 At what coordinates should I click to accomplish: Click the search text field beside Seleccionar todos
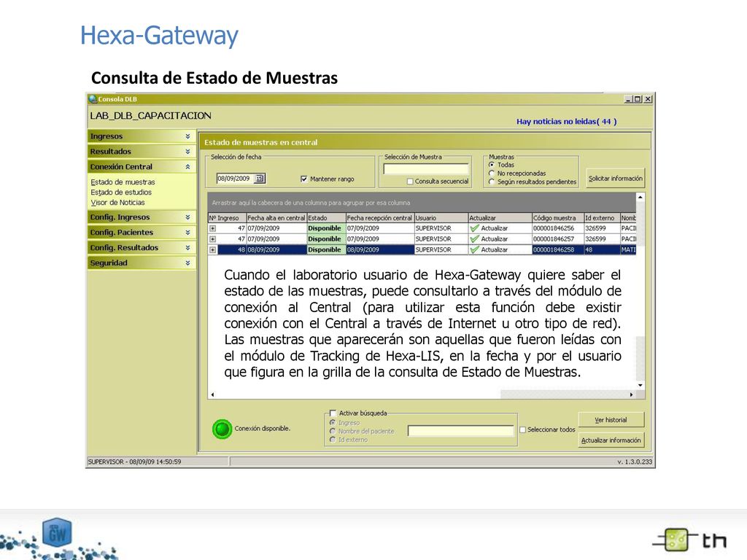[x=461, y=431]
